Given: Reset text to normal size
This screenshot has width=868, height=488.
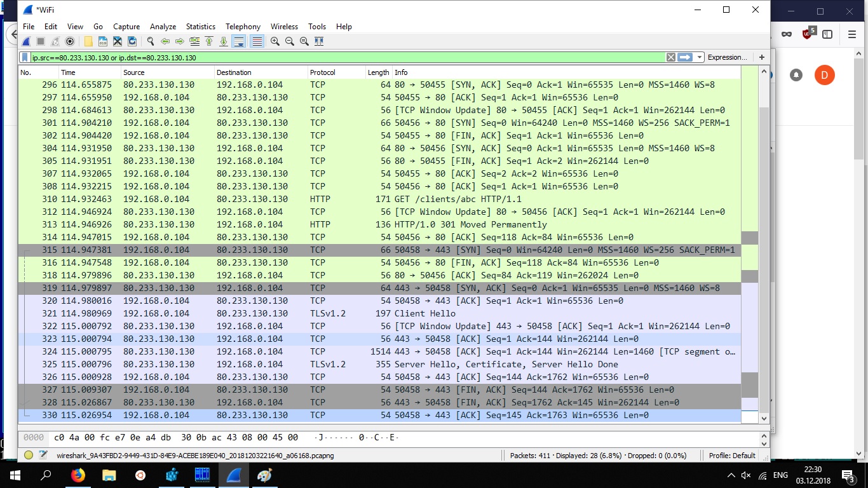Looking at the screenshot, I should tap(304, 41).
